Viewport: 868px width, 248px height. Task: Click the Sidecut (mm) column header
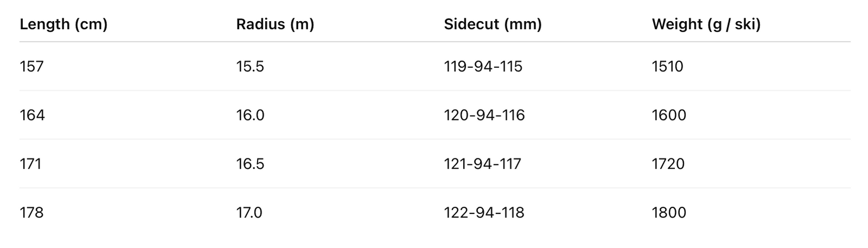pyautogui.click(x=493, y=24)
